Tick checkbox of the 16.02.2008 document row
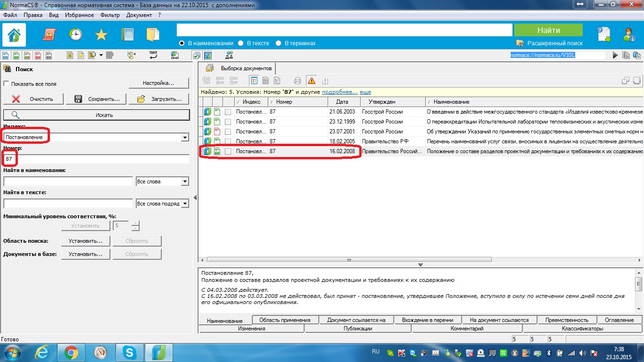Screen dimensions: 644x362 pyautogui.click(x=228, y=151)
